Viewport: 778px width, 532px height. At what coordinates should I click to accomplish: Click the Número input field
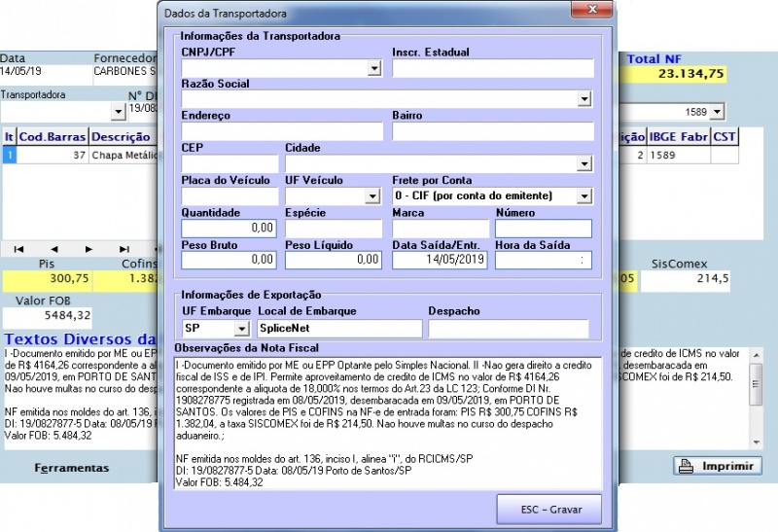544,229
